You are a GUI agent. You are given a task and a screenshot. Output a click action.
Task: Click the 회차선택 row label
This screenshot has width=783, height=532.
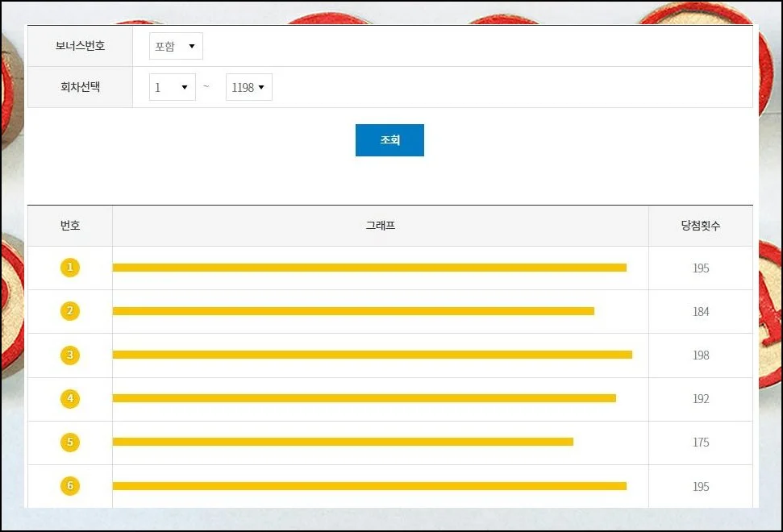(x=78, y=87)
